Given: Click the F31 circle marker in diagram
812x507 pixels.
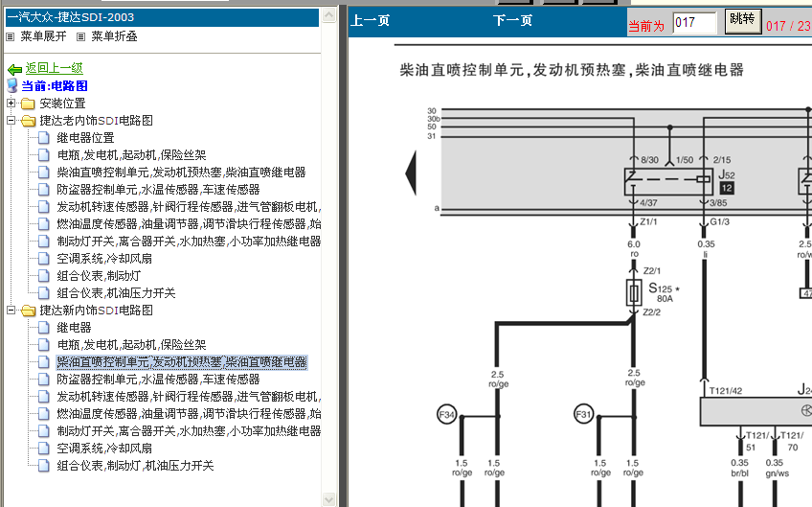Looking at the screenshot, I should tap(584, 414).
